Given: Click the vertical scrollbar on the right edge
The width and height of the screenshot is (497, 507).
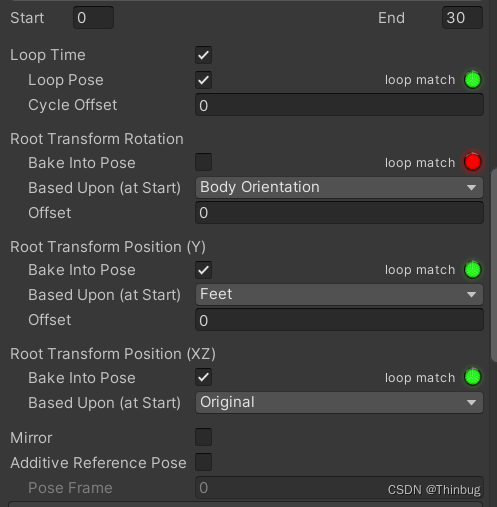Looking at the screenshot, I should click(494, 265).
